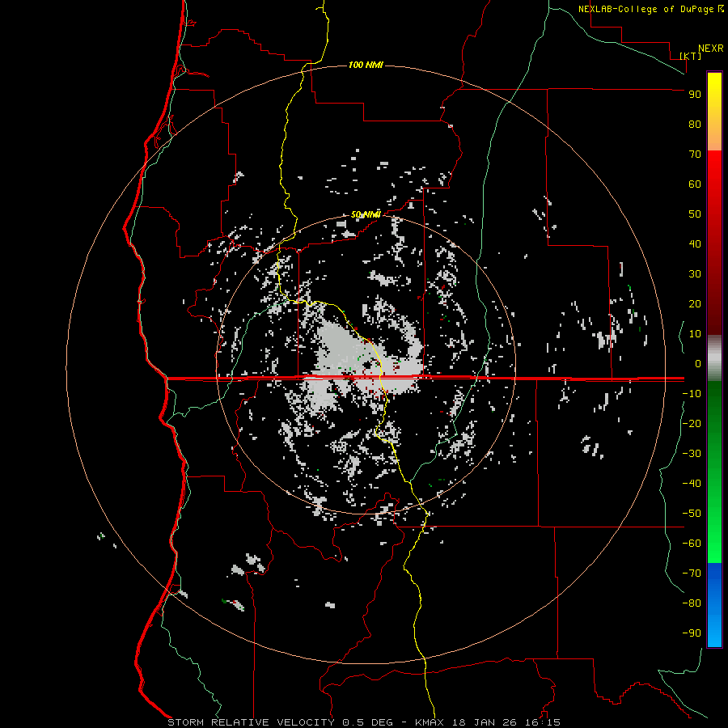Click the [KT] units label
The height and width of the screenshot is (728, 728).
click(691, 56)
